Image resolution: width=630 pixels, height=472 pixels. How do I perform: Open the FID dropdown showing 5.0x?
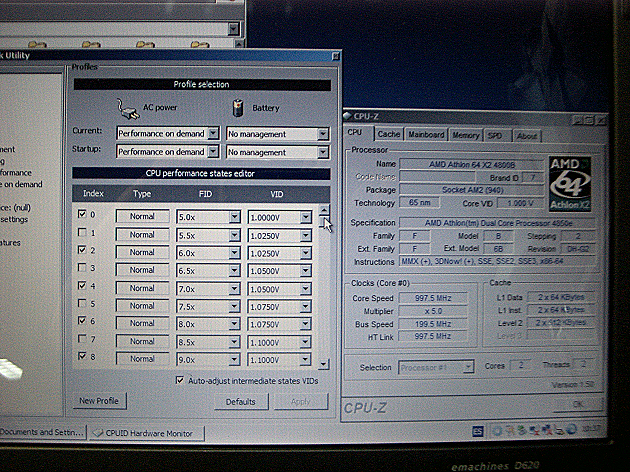235,217
